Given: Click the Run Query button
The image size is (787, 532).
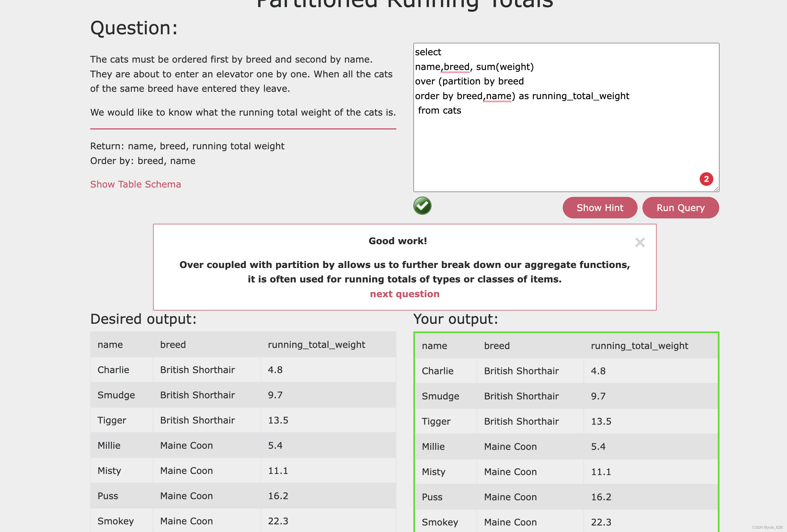Looking at the screenshot, I should click(x=680, y=207).
